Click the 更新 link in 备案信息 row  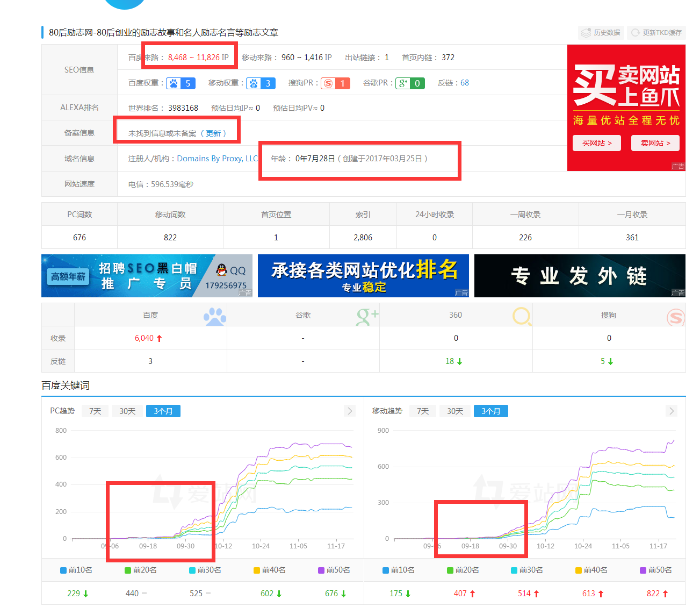[x=214, y=133]
